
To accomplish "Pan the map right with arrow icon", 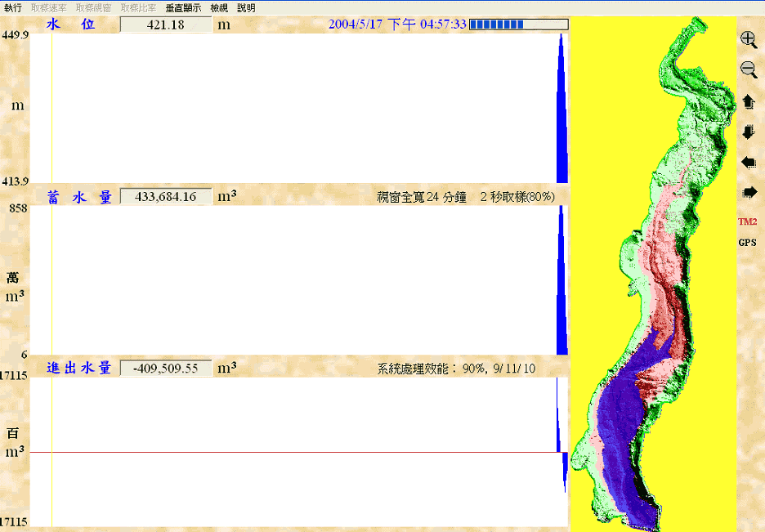I will [748, 192].
